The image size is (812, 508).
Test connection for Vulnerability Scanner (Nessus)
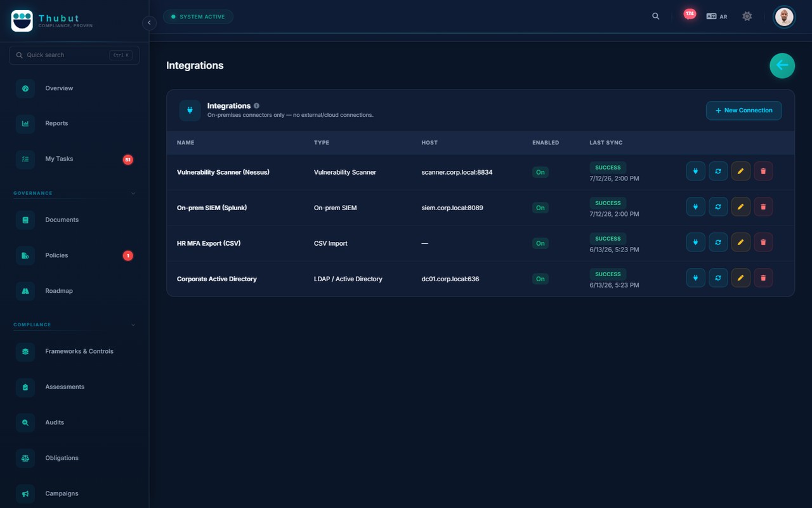point(695,171)
